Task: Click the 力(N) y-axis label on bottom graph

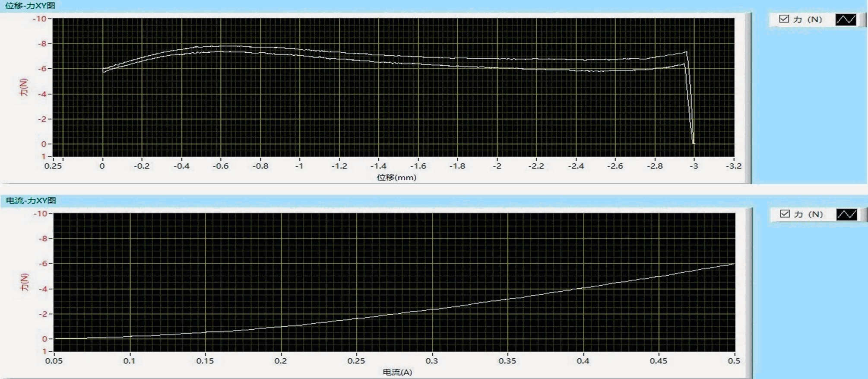Action: click(25, 282)
